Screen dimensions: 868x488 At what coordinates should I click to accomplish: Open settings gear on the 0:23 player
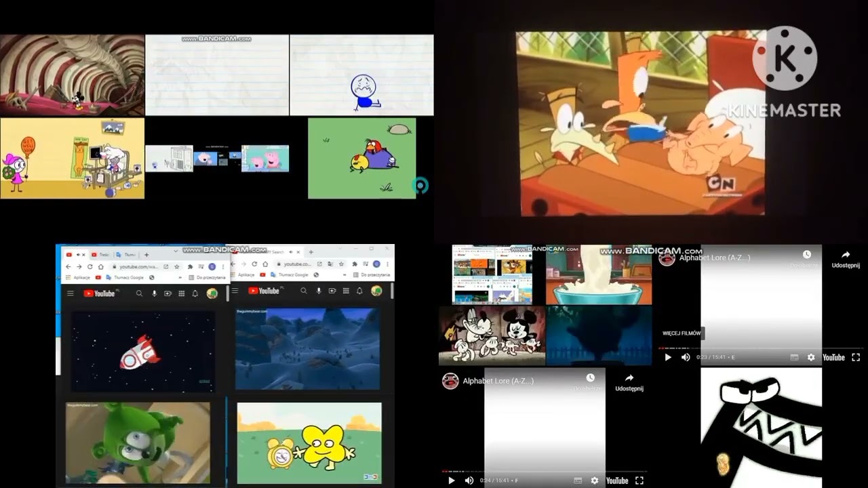pos(811,357)
